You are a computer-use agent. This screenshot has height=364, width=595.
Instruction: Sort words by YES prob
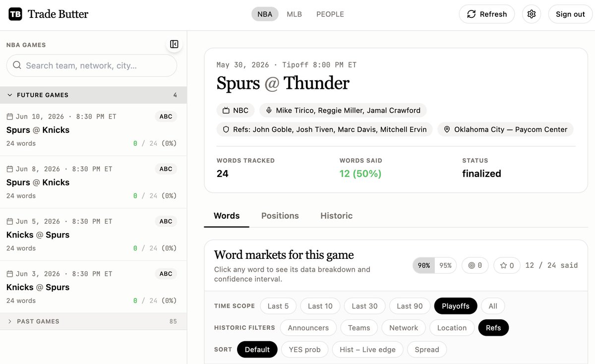[305, 350]
